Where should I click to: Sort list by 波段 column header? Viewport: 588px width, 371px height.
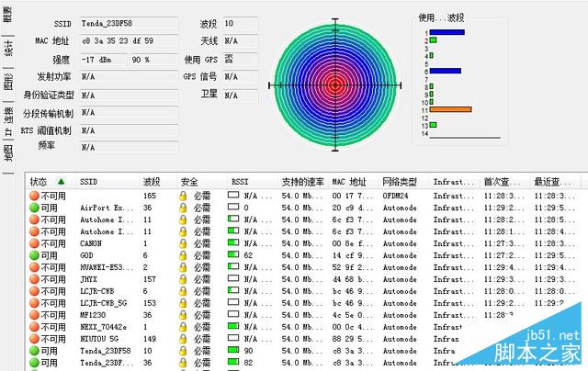tap(152, 182)
